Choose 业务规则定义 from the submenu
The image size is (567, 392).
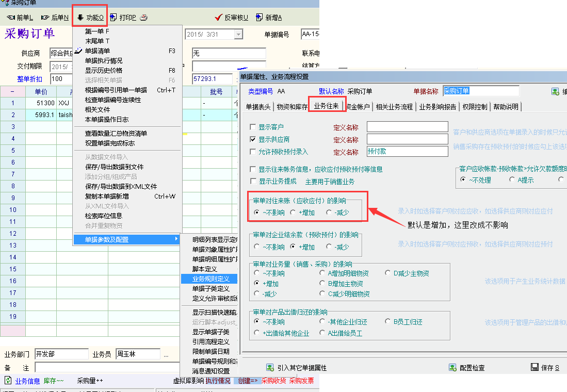[x=210, y=279]
